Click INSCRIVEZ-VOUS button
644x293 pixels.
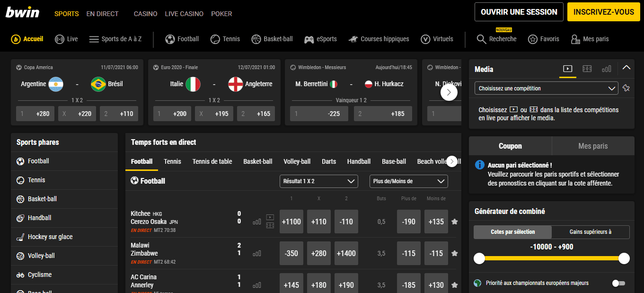coord(603,12)
